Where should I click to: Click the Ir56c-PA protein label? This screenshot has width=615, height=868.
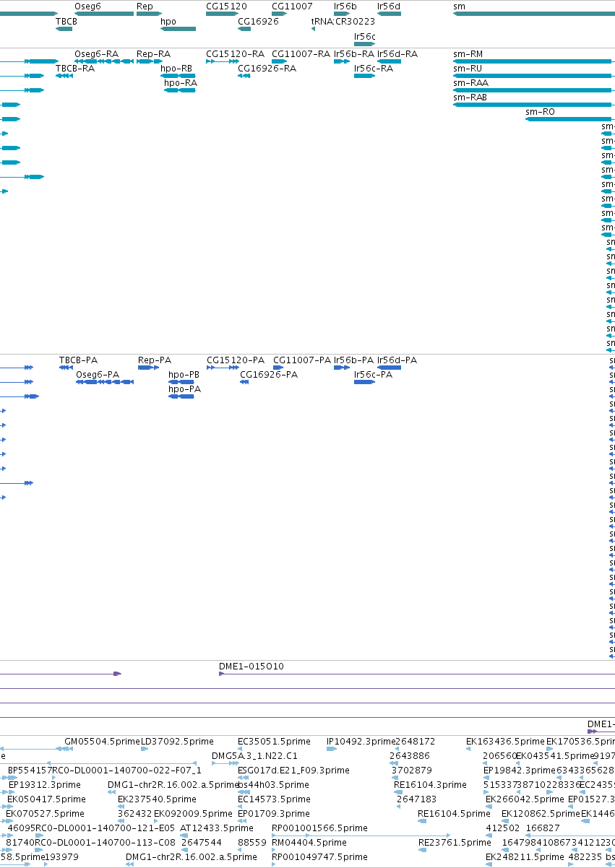[373, 375]
